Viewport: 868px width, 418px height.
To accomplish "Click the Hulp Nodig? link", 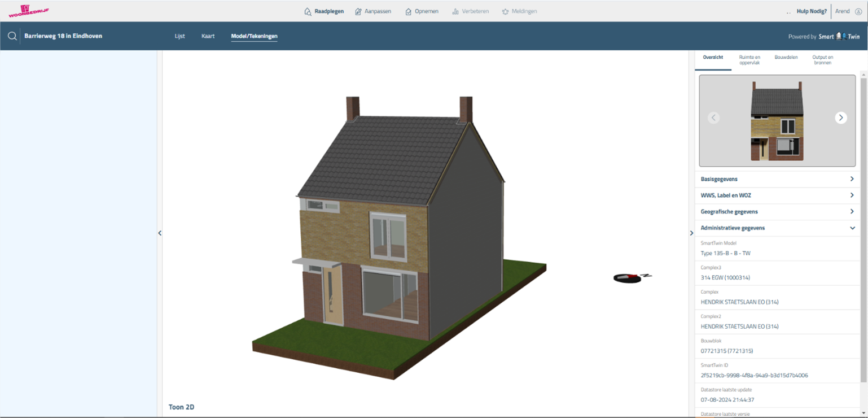I will coord(811,11).
